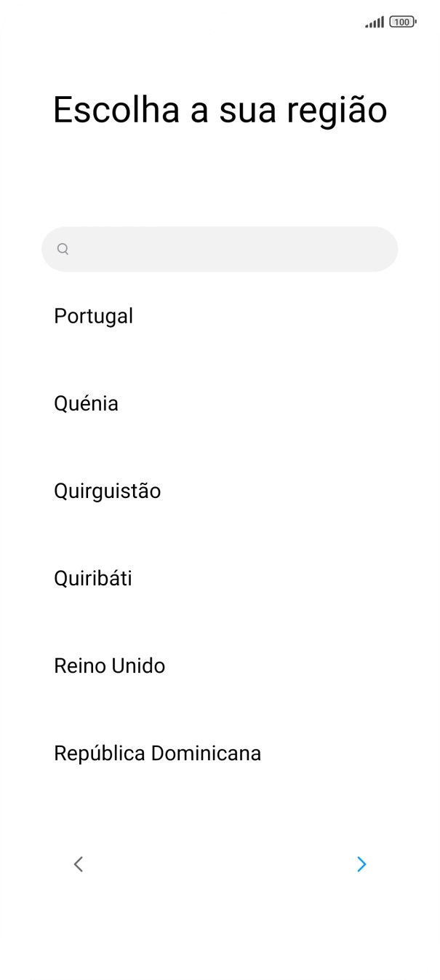Click the search magnifier icon
The image size is (440, 980).
pyautogui.click(x=63, y=249)
